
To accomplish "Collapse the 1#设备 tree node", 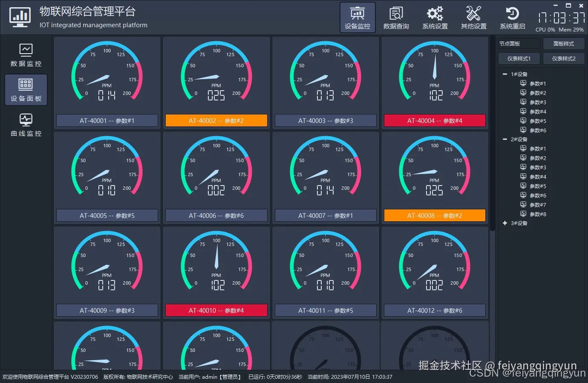I will (505, 74).
